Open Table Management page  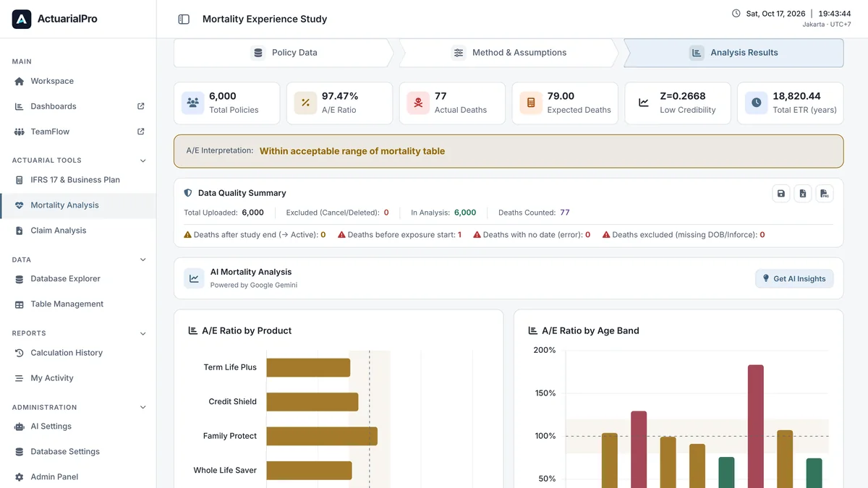pos(78,304)
